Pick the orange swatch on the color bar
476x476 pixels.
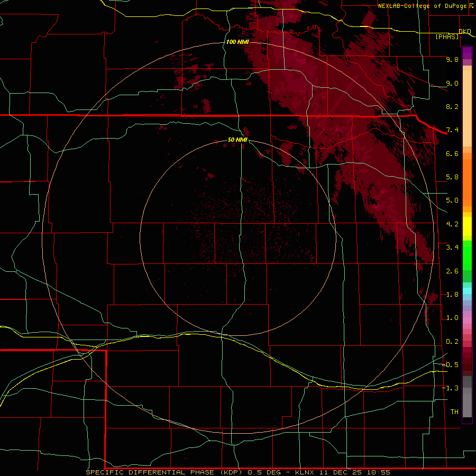467,182
